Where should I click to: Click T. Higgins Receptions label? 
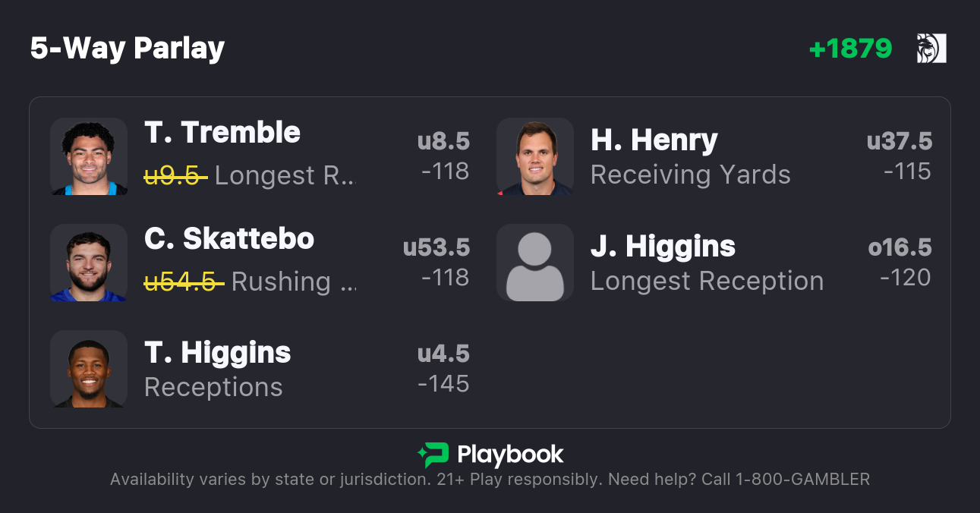click(213, 387)
